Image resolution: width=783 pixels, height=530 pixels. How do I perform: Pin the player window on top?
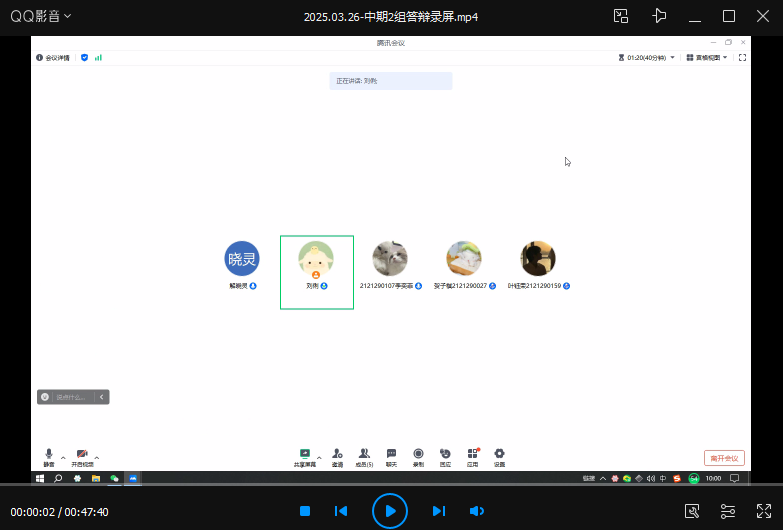[x=658, y=16]
